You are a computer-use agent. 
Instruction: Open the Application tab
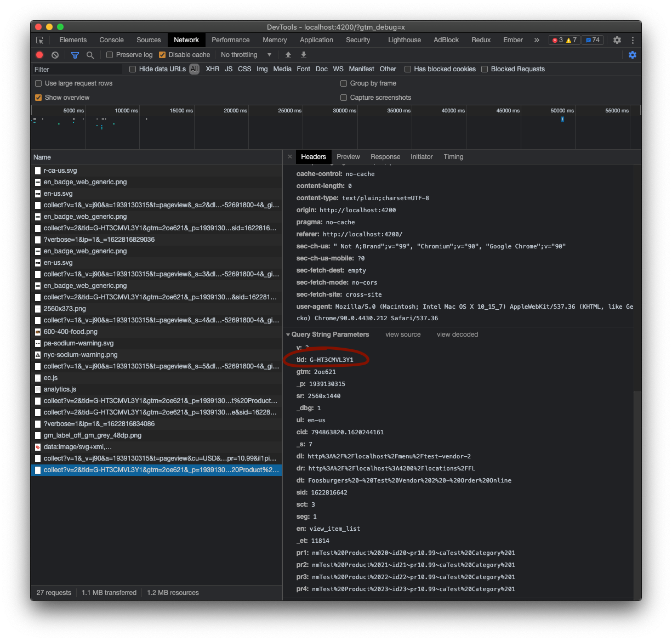[316, 40]
